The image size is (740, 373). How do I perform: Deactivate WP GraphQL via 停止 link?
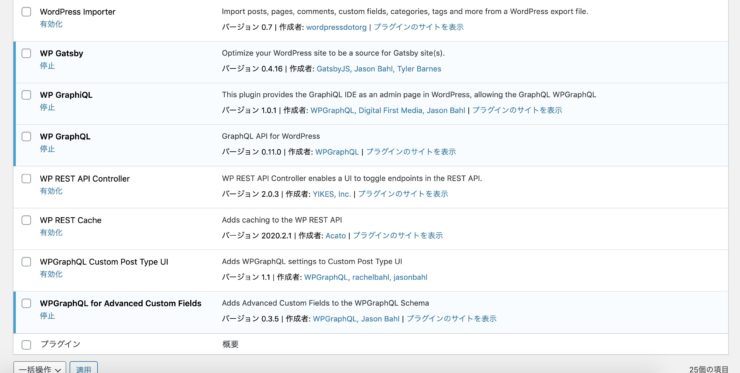pos(47,149)
